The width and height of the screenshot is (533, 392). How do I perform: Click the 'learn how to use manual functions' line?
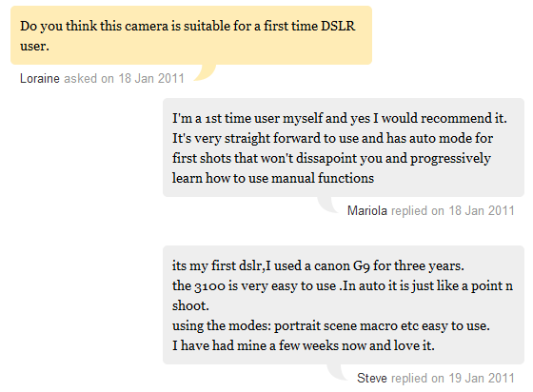273,178
